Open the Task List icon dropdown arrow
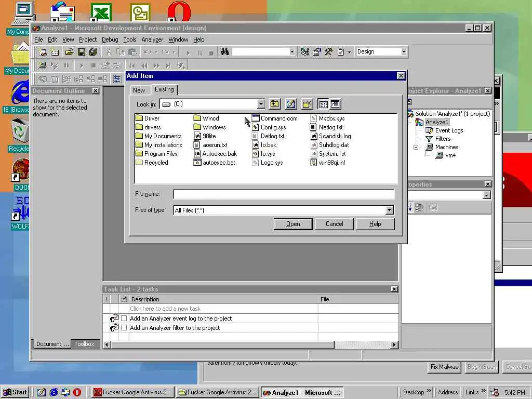Screen dimensions: 532x399 [350, 52]
